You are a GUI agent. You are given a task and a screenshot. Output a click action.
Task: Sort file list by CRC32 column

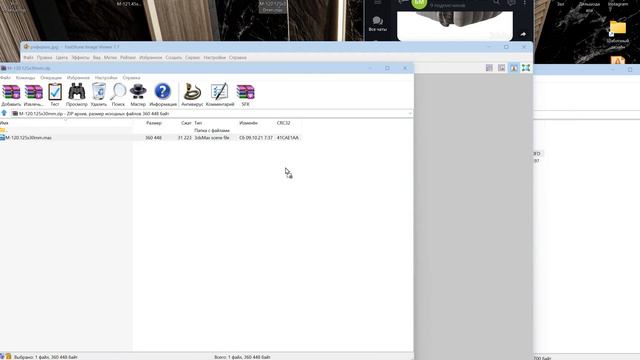(x=283, y=123)
